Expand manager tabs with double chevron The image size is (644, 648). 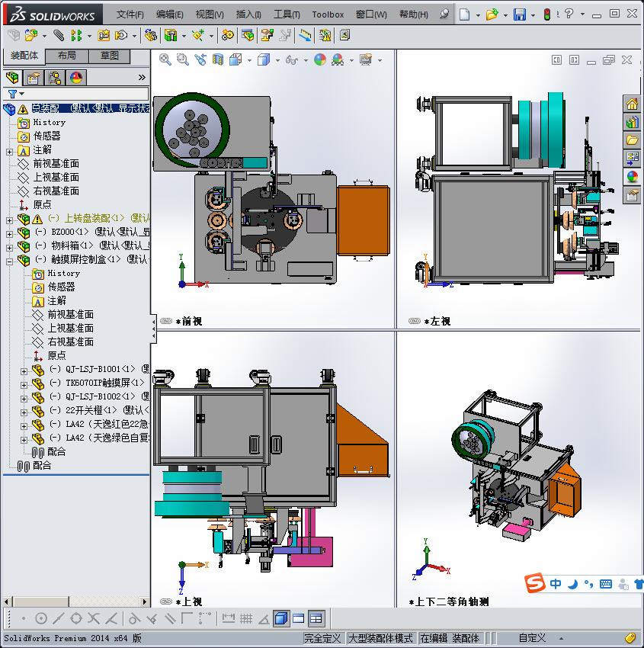click(x=142, y=77)
